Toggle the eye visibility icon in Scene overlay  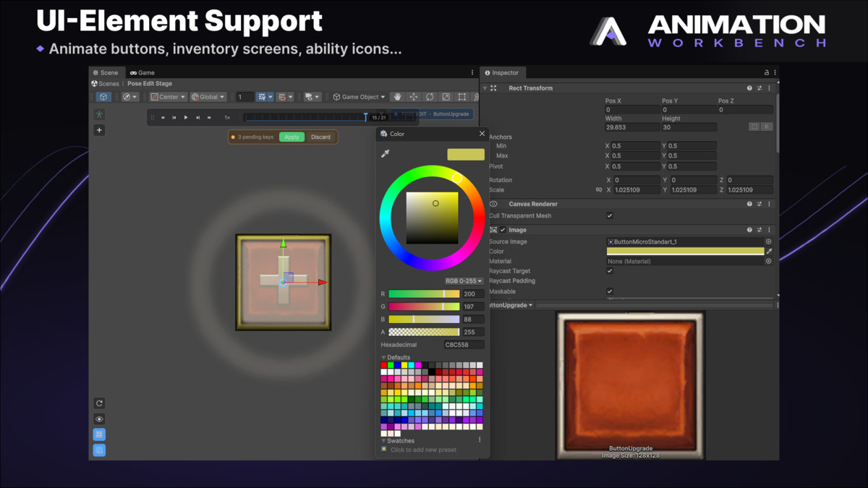coord(99,419)
